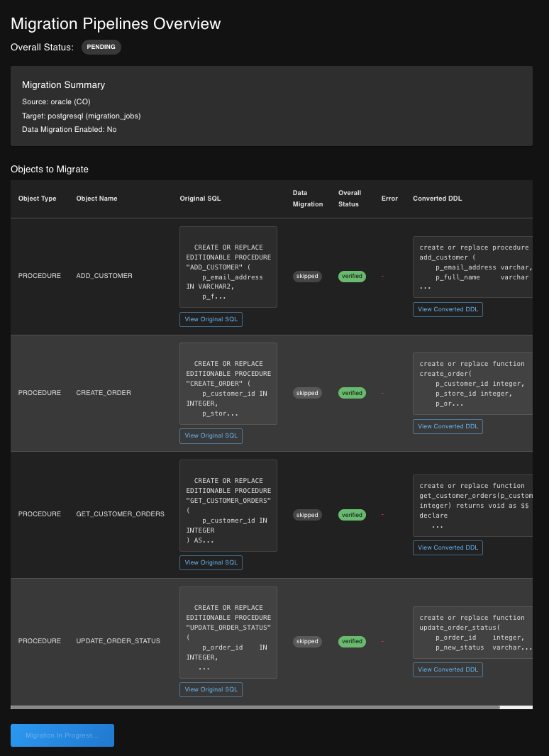Click the verified badge in UPDATE_ORDER_STATUS row
This screenshot has width=549, height=756.
(x=352, y=641)
